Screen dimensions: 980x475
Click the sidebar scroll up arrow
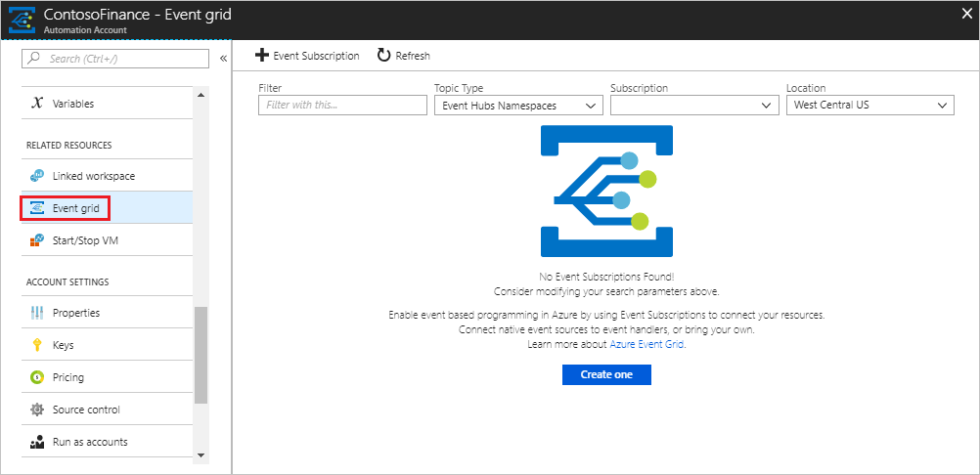click(x=200, y=95)
